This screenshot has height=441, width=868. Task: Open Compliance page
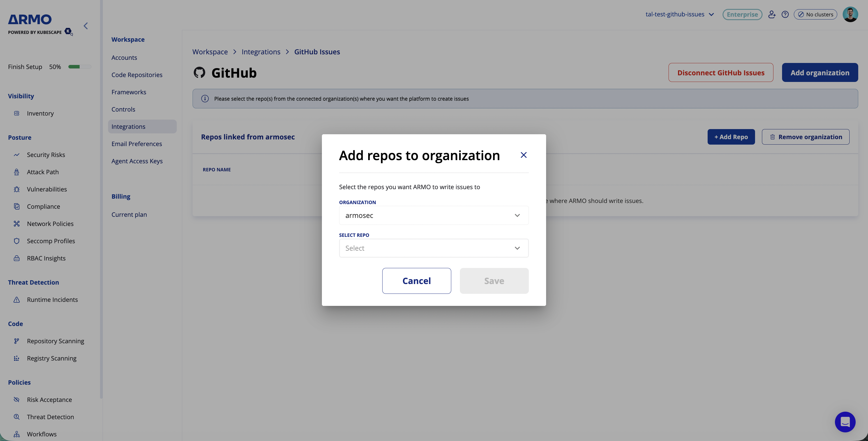(x=43, y=206)
